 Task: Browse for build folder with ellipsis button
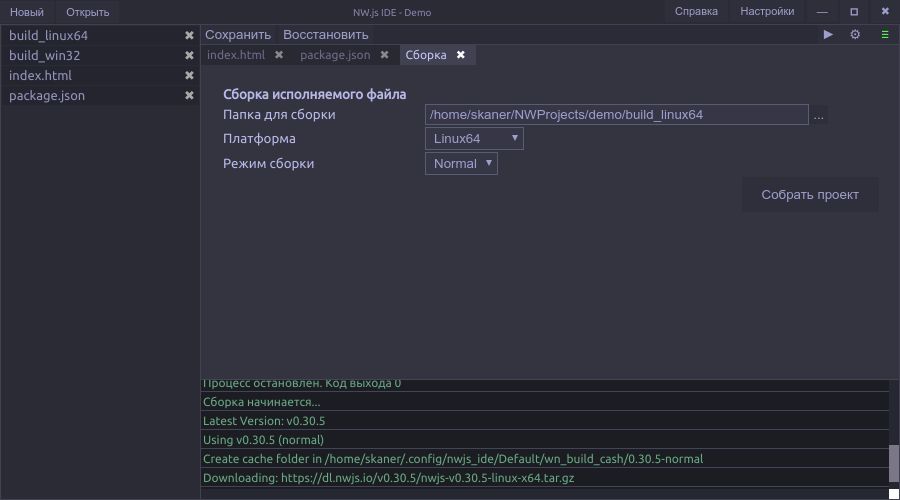tap(818, 115)
